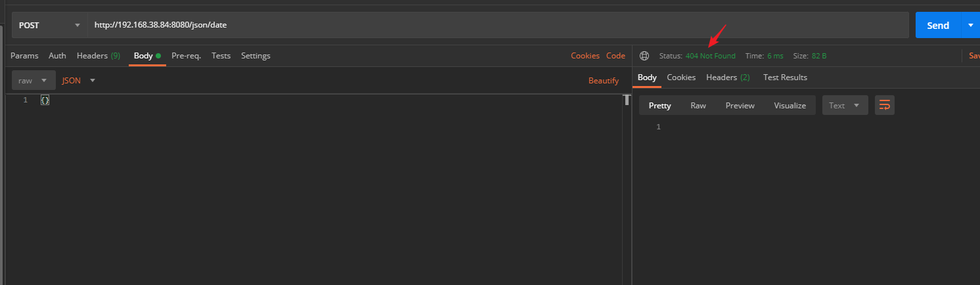This screenshot has width=980, height=285.
Task: Send the request with Send button
Action: [937, 25]
